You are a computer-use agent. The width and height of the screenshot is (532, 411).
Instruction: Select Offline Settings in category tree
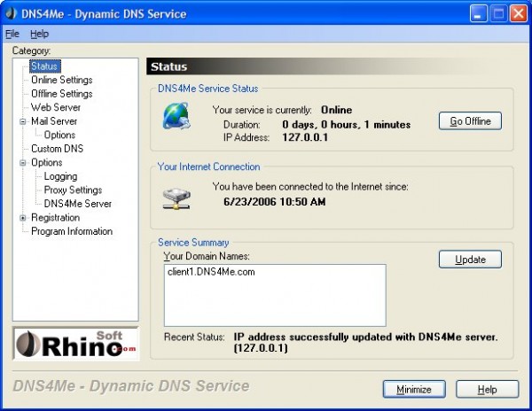(x=61, y=94)
